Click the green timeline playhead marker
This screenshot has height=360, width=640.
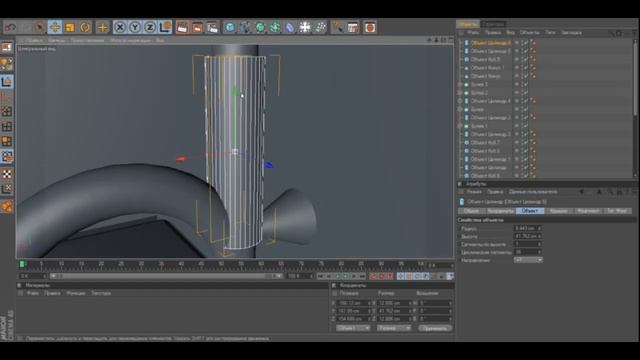tap(22, 264)
